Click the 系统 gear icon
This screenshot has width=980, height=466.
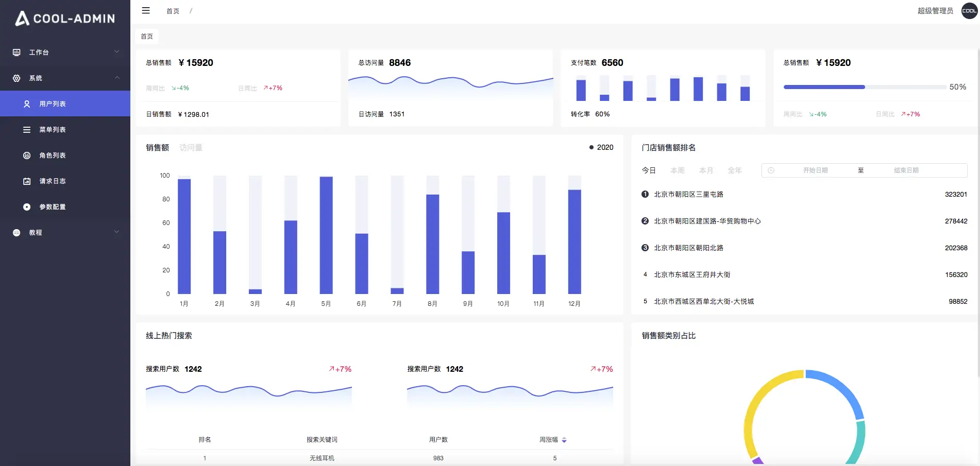[x=16, y=78]
